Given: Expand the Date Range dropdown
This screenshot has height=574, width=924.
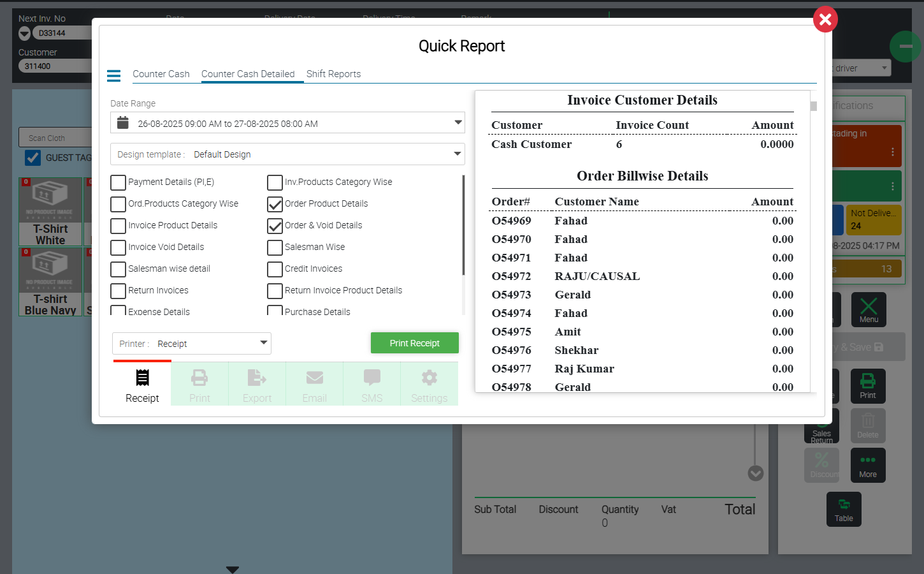Looking at the screenshot, I should (458, 122).
